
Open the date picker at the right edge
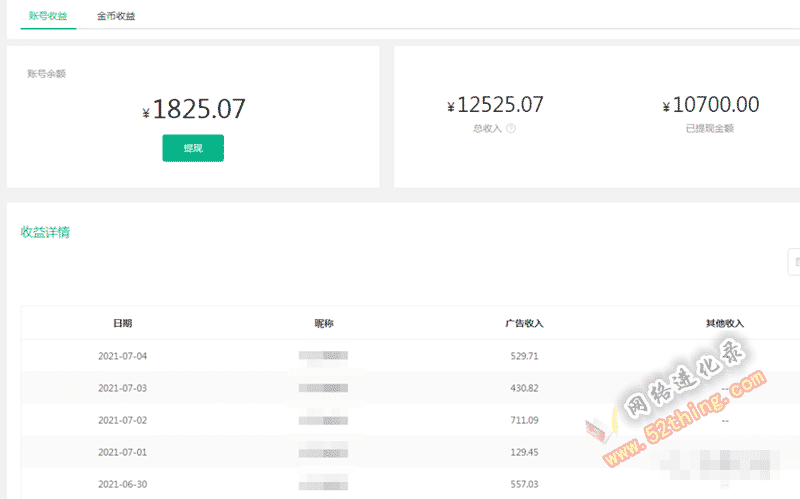[794, 262]
